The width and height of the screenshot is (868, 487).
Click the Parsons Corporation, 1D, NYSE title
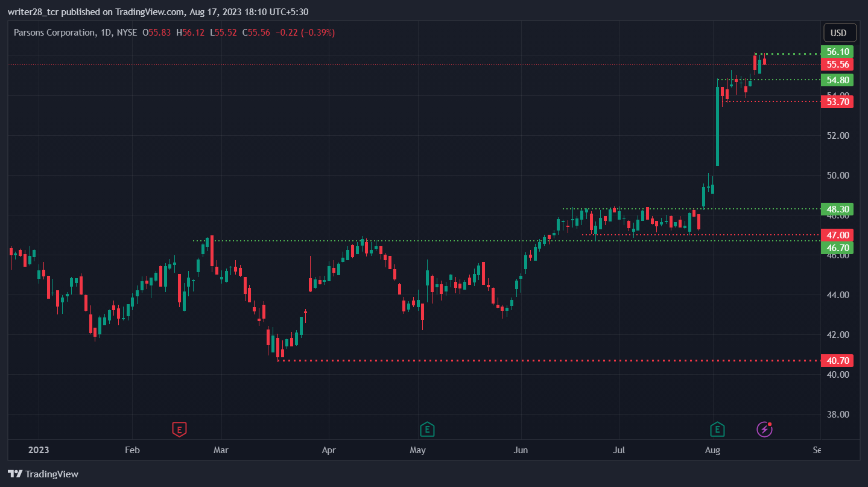(x=75, y=33)
